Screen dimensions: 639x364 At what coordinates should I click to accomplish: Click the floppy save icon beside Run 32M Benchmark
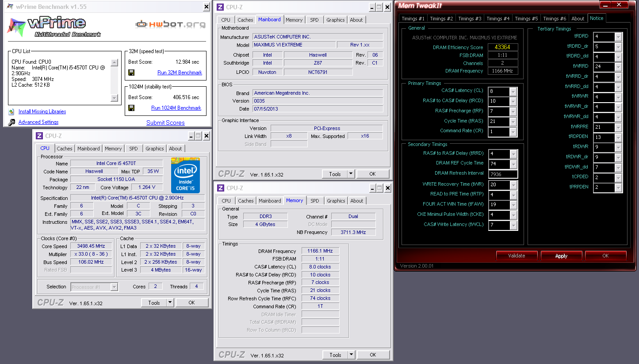tap(131, 73)
